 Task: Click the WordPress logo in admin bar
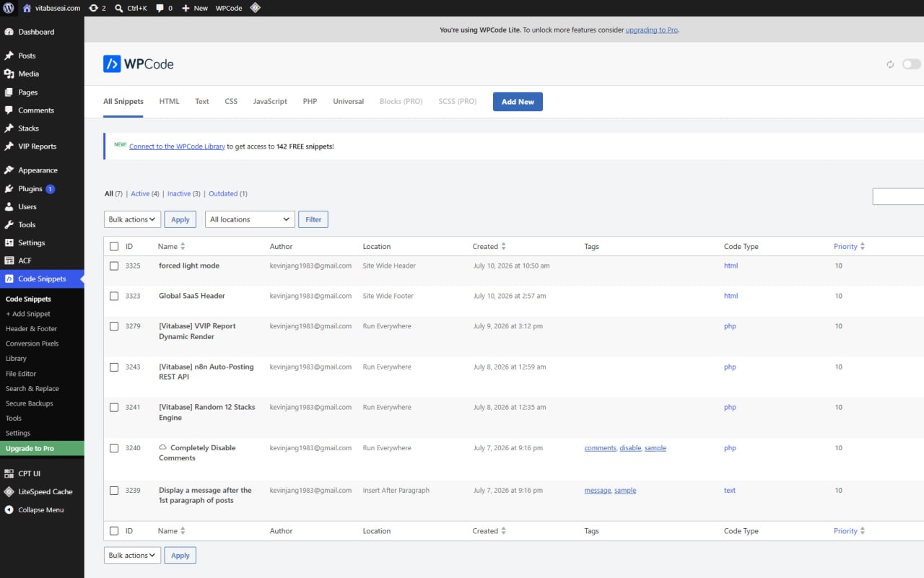point(8,8)
